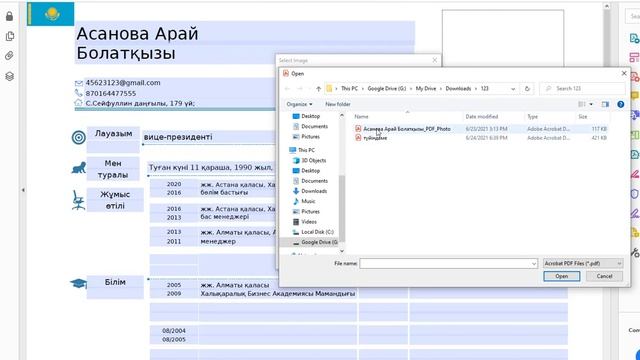Click the email field 45623123@gmail.com
Image resolution: width=640 pixels, height=360 pixels.
click(x=122, y=83)
